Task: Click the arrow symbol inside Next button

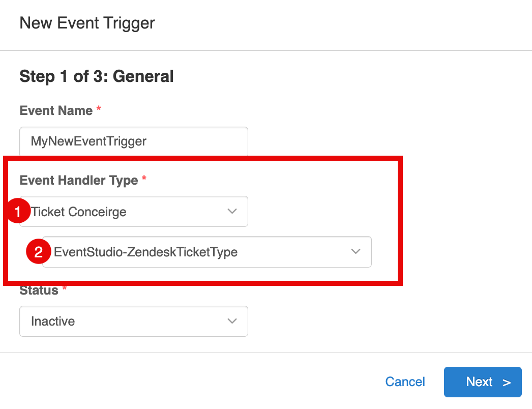Action: click(507, 383)
